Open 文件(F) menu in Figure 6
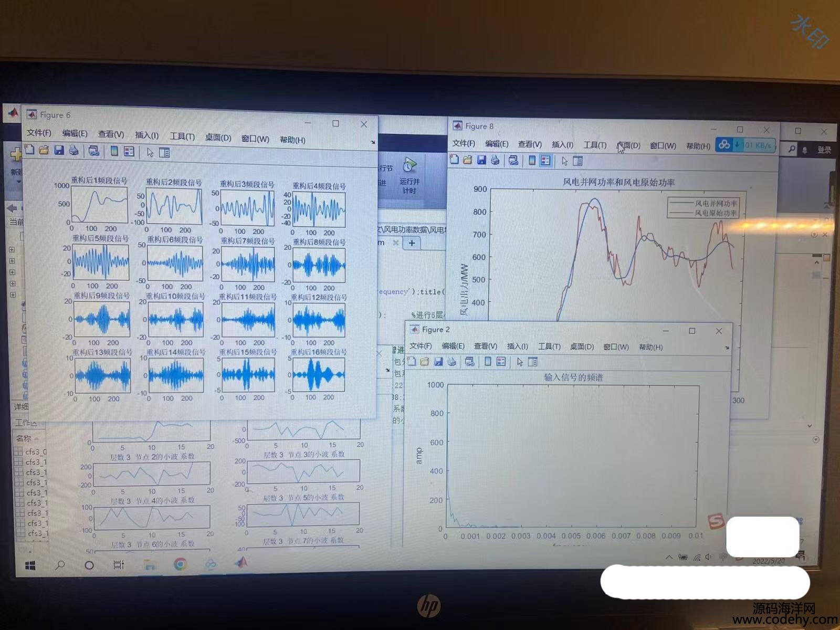The width and height of the screenshot is (840, 630). click(x=39, y=133)
